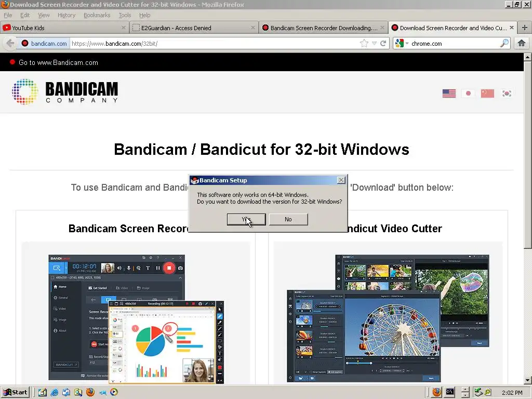Bookmark this page with the star icon
532x399 pixels.
tap(364, 43)
